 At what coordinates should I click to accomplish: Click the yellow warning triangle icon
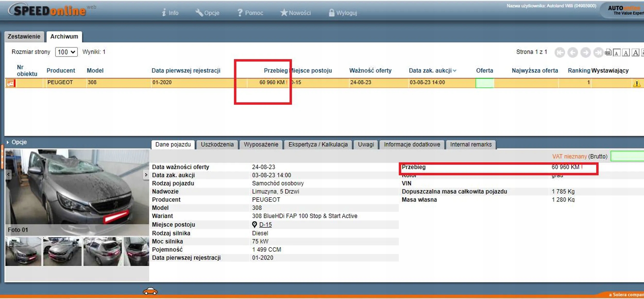(637, 84)
